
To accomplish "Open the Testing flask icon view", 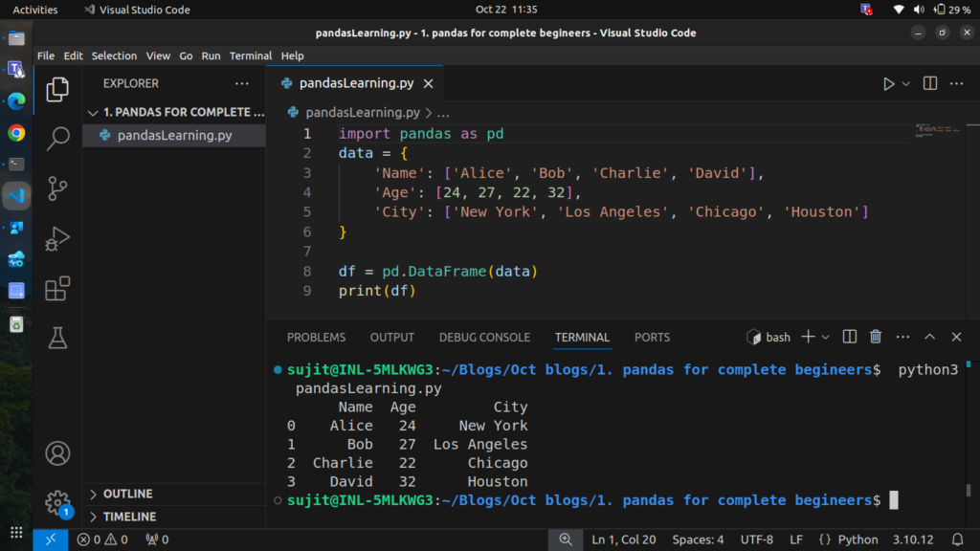I will coord(57,338).
